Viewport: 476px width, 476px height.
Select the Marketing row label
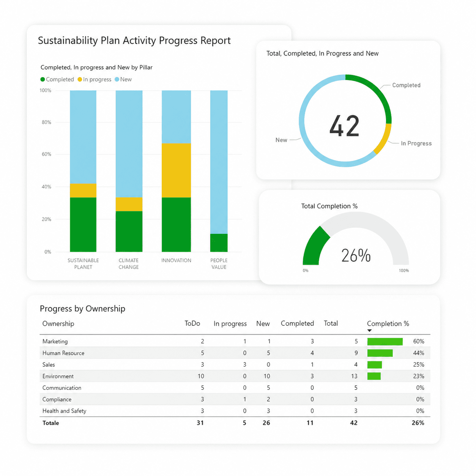tap(55, 341)
